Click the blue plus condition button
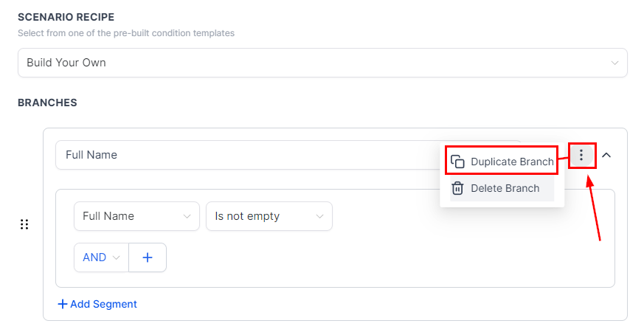Image resolution: width=644 pixels, height=332 pixels. [148, 257]
